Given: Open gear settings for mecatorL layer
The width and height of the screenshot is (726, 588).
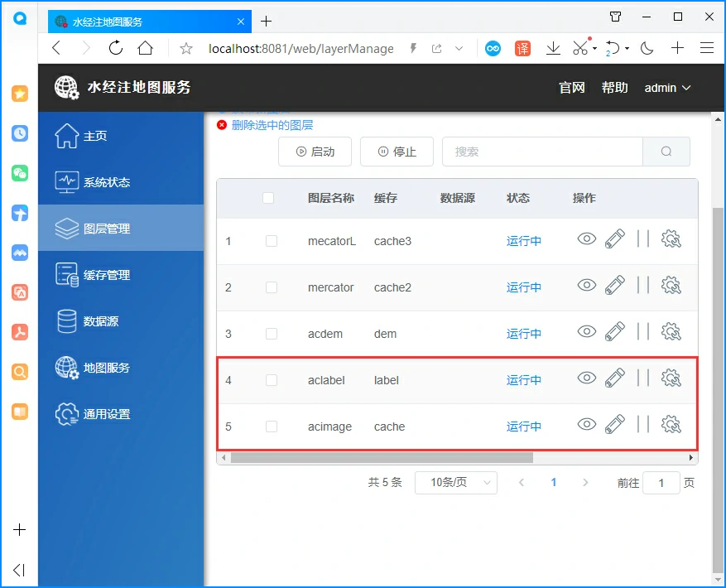Looking at the screenshot, I should pyautogui.click(x=671, y=239).
